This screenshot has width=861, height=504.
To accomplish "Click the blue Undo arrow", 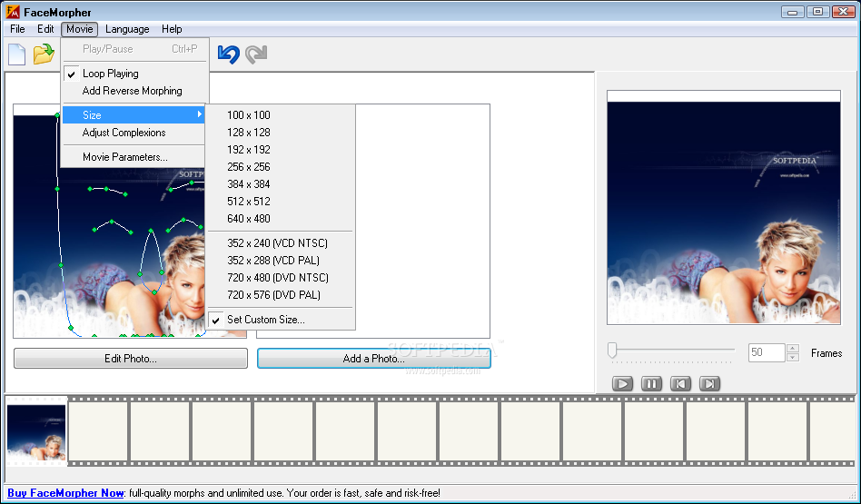I will 229,54.
